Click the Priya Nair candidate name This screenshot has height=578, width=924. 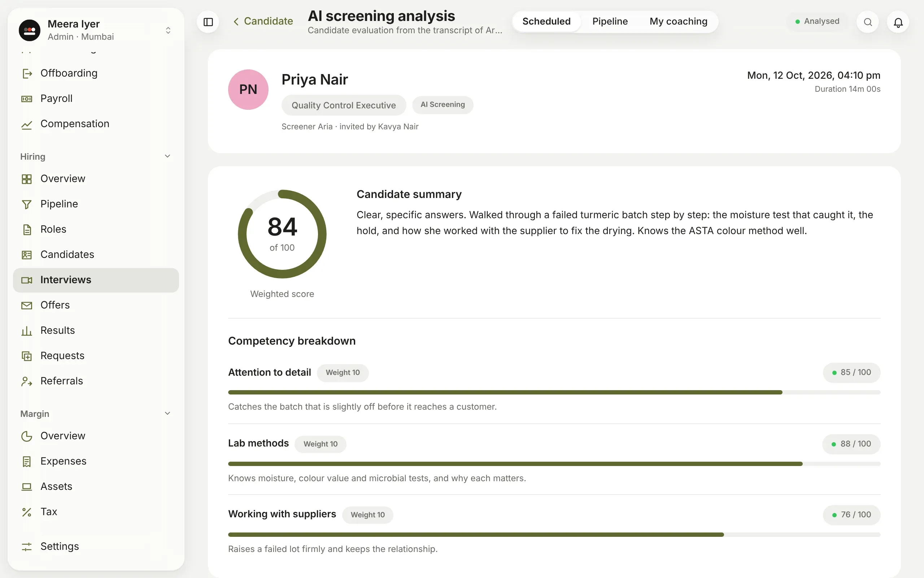tap(315, 79)
